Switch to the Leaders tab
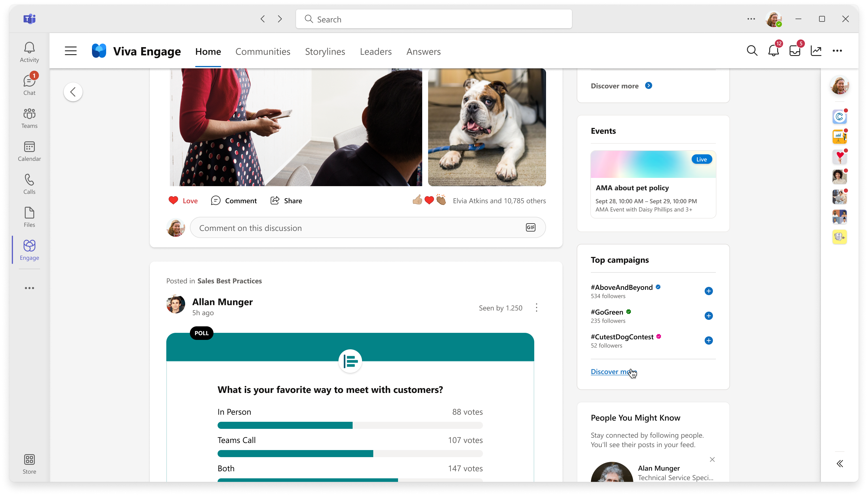This screenshot has width=868, height=496. coord(376,51)
